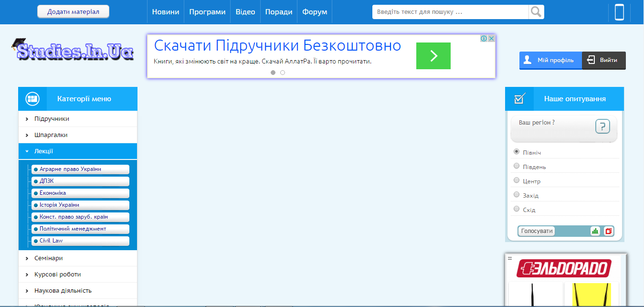
Task: Click the question mark icon in poll
Action: point(602,127)
